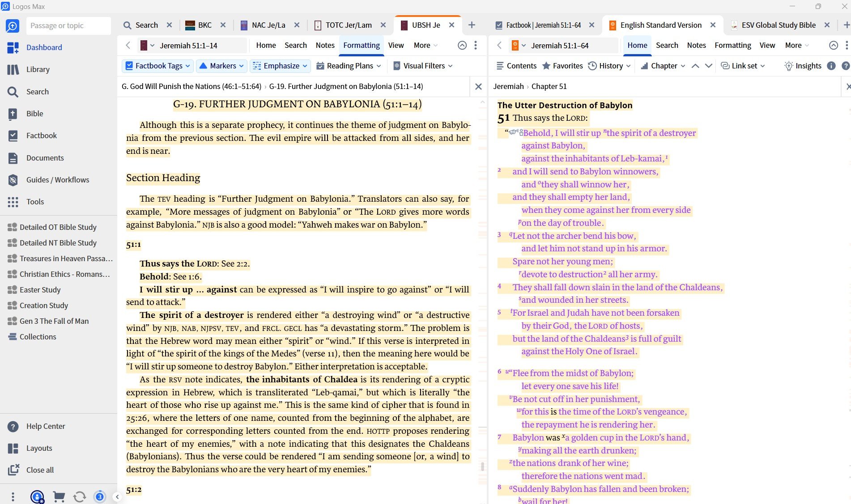Open the ESV information icon

831,66
